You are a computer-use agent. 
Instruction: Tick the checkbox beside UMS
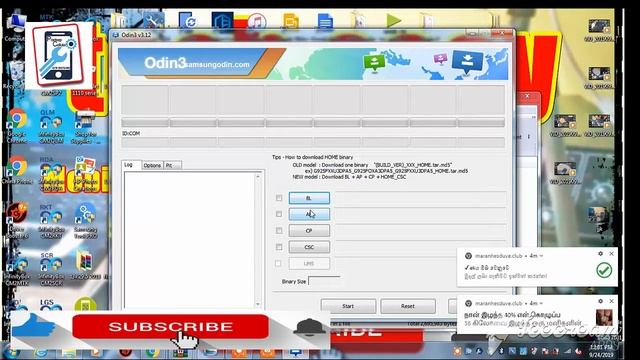tap(278, 263)
